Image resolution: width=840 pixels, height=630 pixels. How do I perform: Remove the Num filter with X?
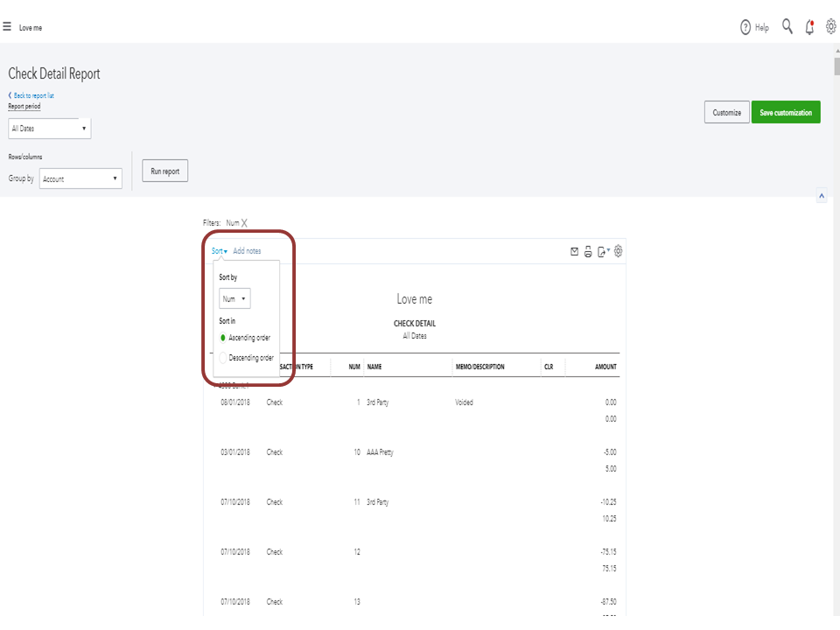(244, 223)
